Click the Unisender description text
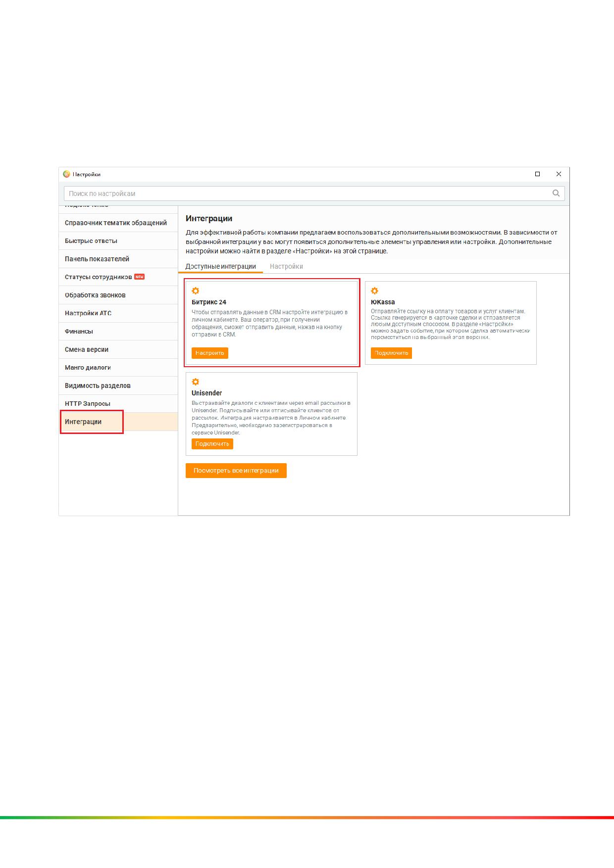The width and height of the screenshot is (614, 868). tap(271, 418)
